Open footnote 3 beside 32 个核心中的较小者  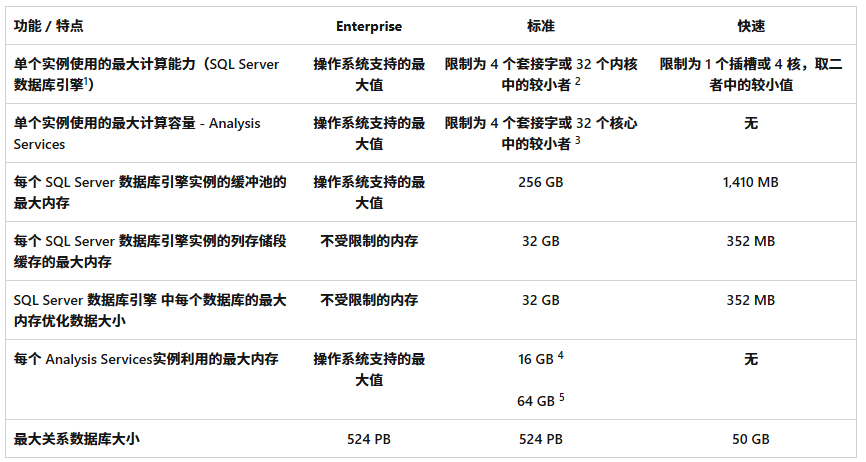click(578, 141)
